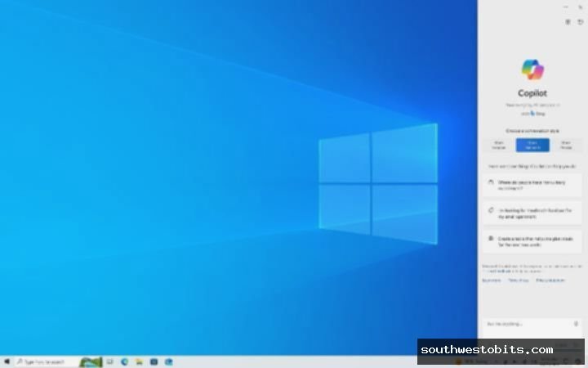588x368 pixels.
Task: Click the Bing logo under the Copilot title
Action: [532, 113]
